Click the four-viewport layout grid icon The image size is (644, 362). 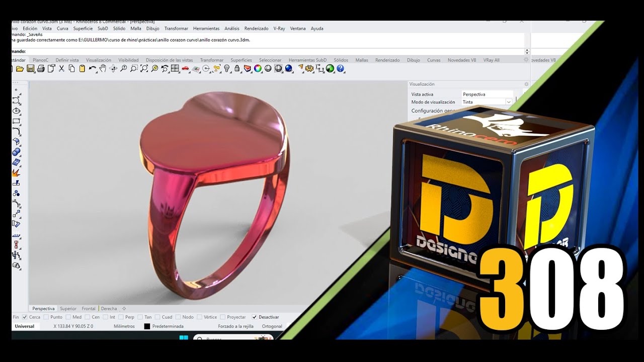175,68
